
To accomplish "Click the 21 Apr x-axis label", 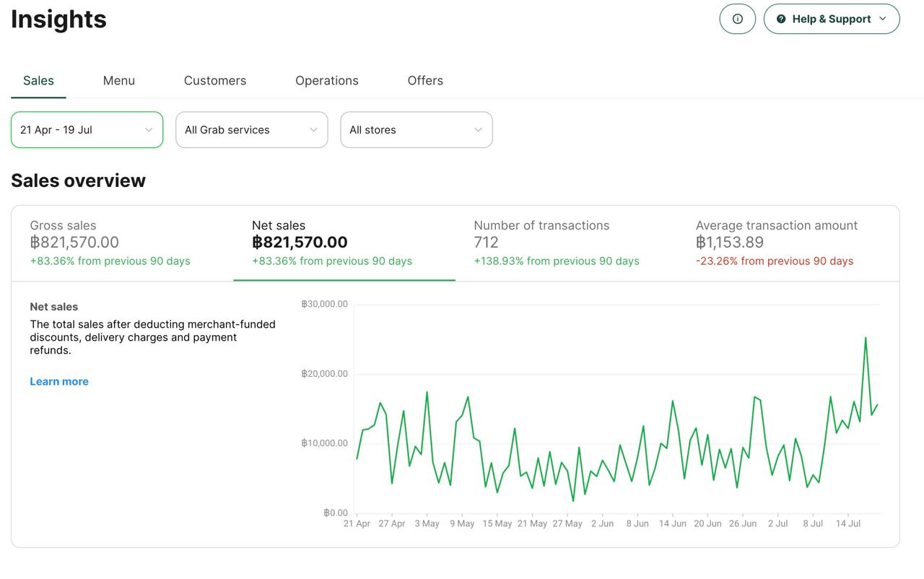I will tap(357, 523).
